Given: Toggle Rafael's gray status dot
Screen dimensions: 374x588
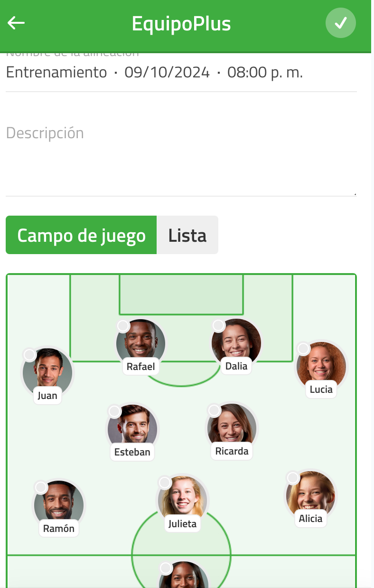Looking at the screenshot, I should click(123, 325).
